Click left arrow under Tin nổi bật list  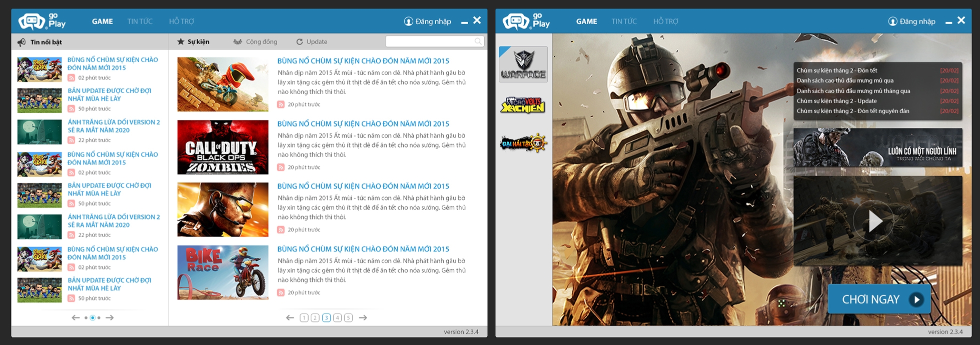(76, 317)
